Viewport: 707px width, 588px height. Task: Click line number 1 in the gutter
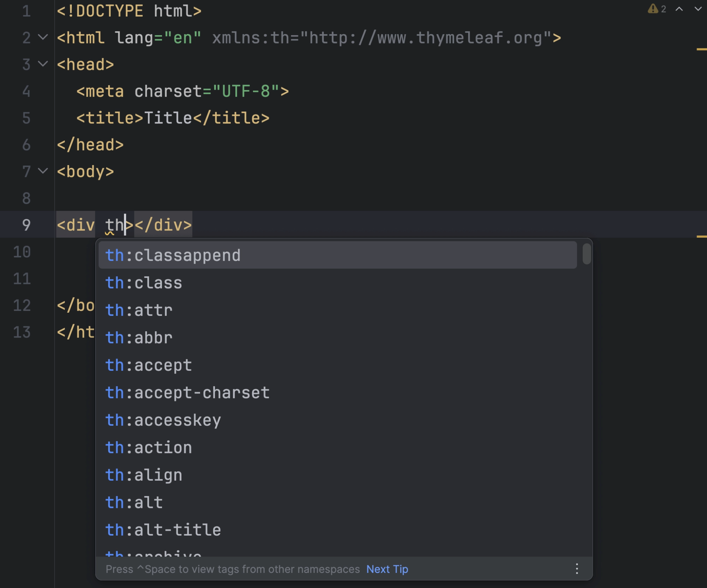click(x=26, y=11)
